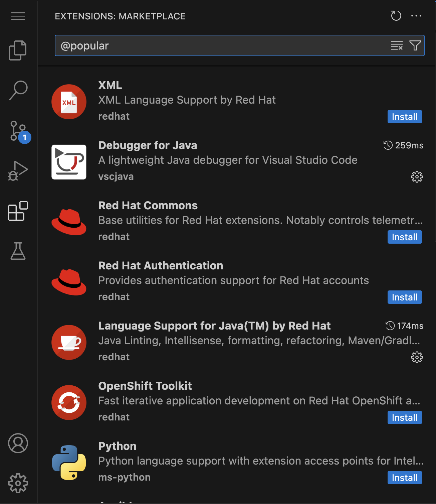Click the OpenShift Toolkit icon
The width and height of the screenshot is (436, 504).
tap(69, 402)
